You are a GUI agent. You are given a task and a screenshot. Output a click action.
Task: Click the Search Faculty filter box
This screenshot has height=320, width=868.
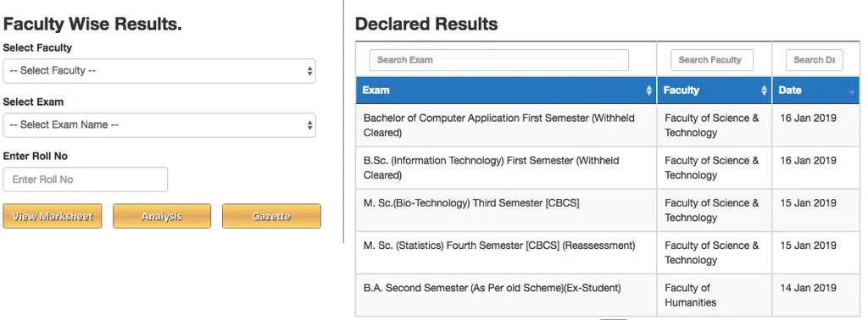click(x=712, y=60)
